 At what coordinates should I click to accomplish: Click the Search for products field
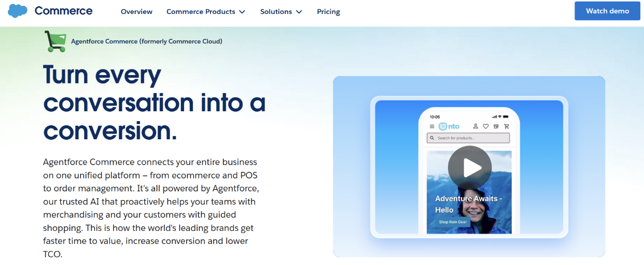[468, 138]
